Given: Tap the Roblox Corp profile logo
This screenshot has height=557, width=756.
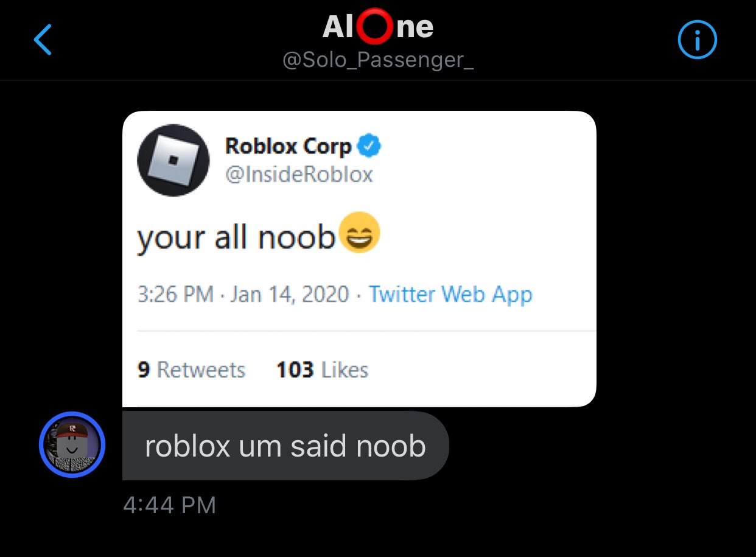Looking at the screenshot, I should (173, 160).
